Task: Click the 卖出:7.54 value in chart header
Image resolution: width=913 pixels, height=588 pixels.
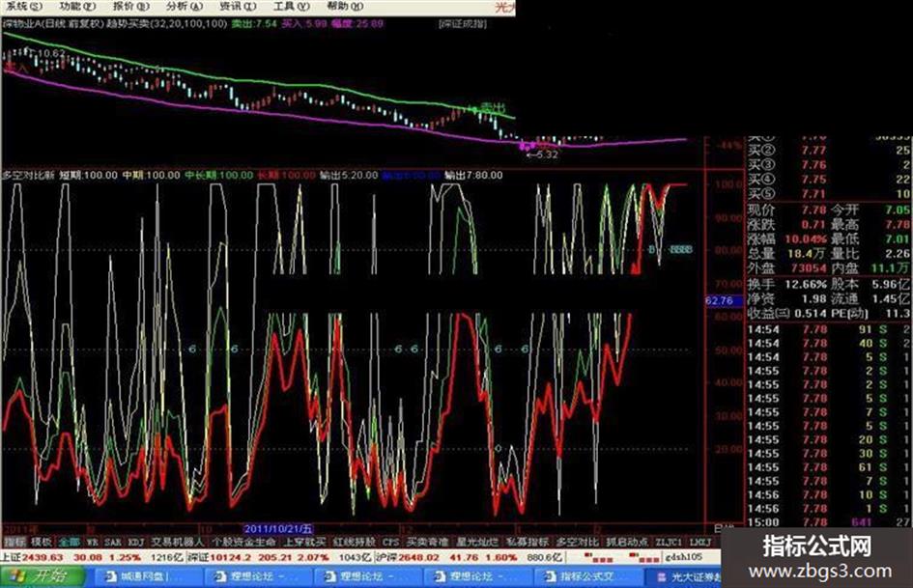Action: tap(254, 24)
